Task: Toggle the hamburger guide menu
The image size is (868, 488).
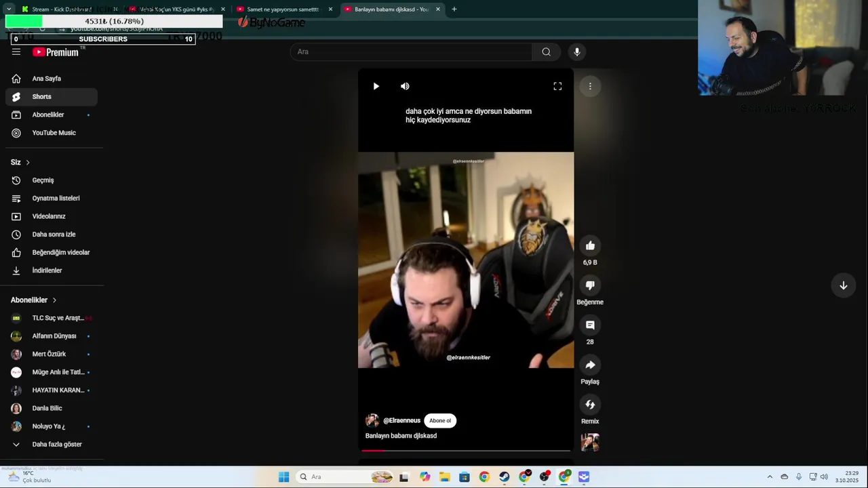Action: point(16,52)
